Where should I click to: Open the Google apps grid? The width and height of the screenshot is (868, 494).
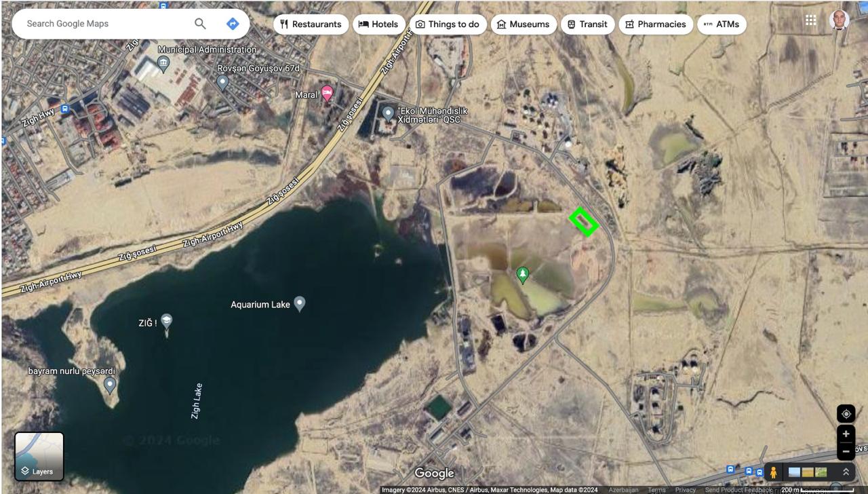pos(810,20)
